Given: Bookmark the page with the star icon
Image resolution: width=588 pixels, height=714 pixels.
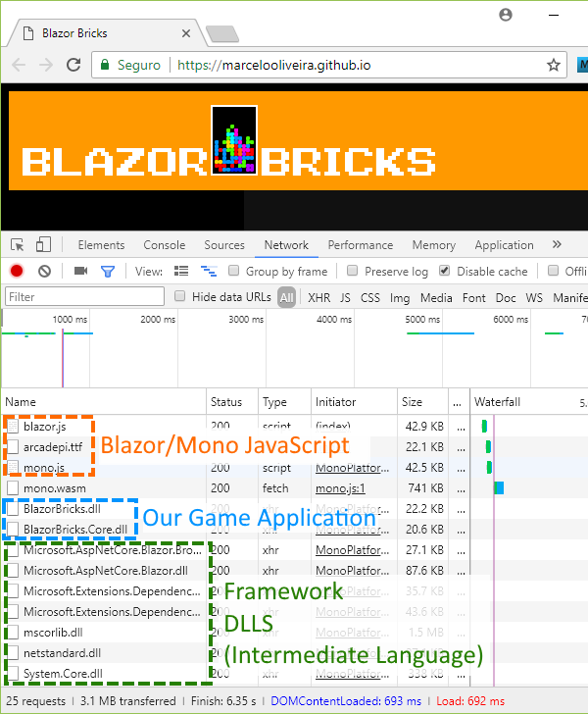Looking at the screenshot, I should (554, 65).
